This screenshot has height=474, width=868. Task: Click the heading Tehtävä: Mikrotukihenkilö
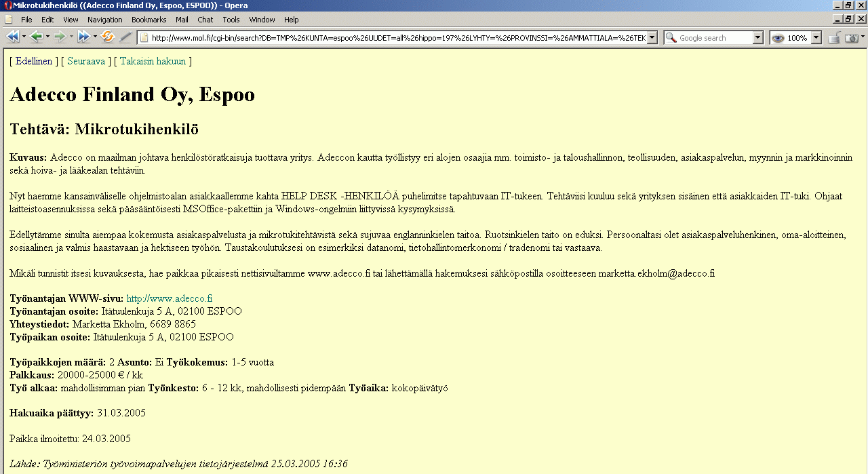[x=104, y=129]
